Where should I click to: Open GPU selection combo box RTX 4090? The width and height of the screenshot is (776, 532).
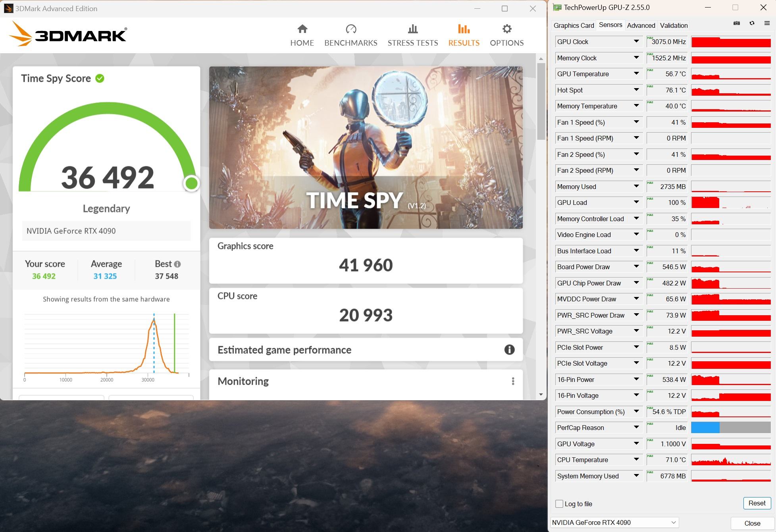click(614, 522)
